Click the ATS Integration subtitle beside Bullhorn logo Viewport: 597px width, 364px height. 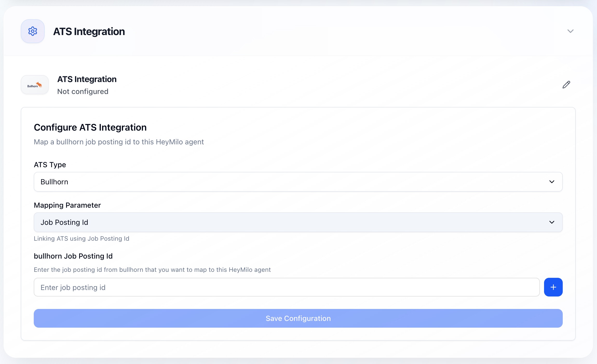(x=87, y=79)
